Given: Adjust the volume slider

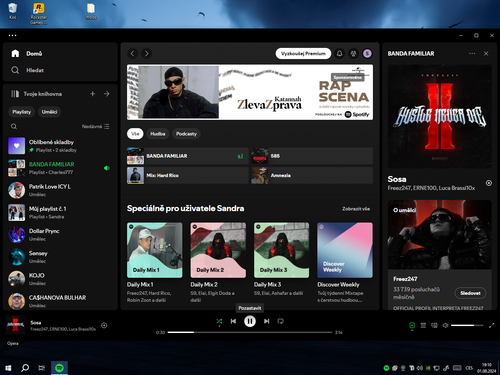Looking at the screenshot, I should click(467, 325).
